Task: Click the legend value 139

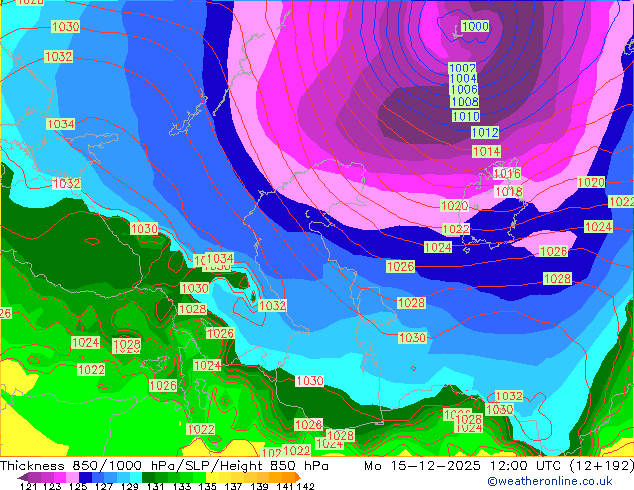Action: pyautogui.click(x=259, y=486)
